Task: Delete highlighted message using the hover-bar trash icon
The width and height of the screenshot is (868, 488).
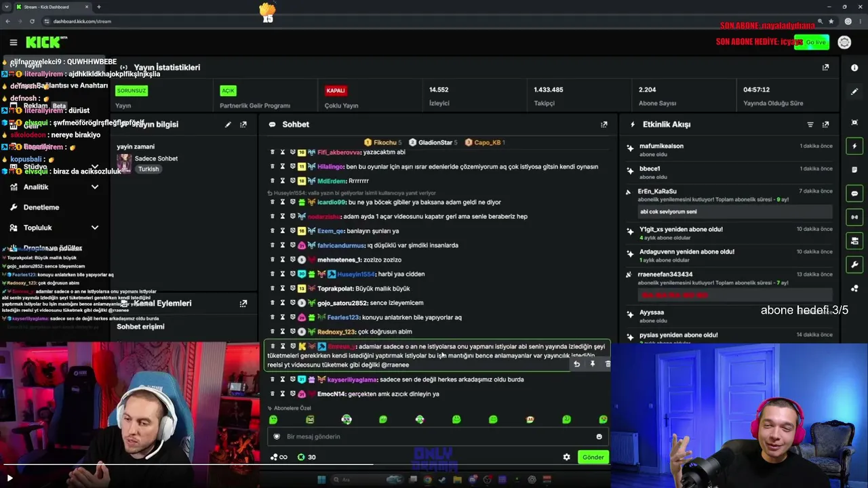Action: pos(607,364)
